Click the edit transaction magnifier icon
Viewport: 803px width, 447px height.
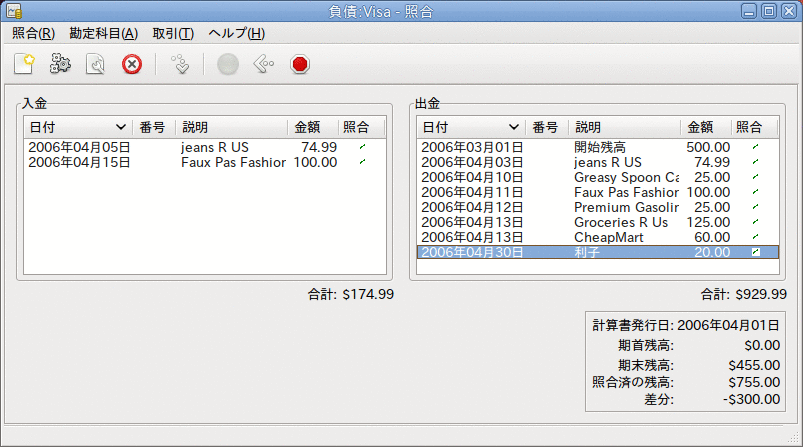pos(96,64)
